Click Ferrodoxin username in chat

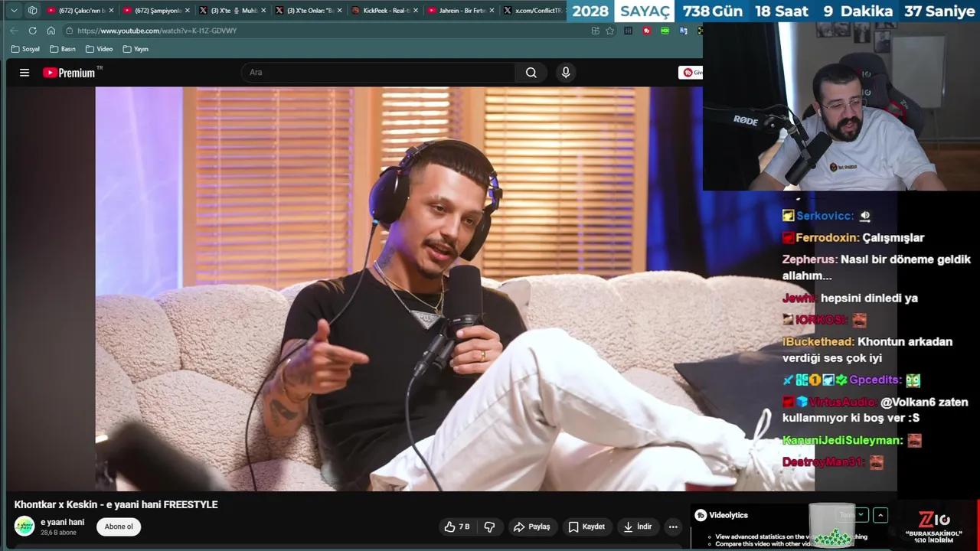pyautogui.click(x=827, y=238)
